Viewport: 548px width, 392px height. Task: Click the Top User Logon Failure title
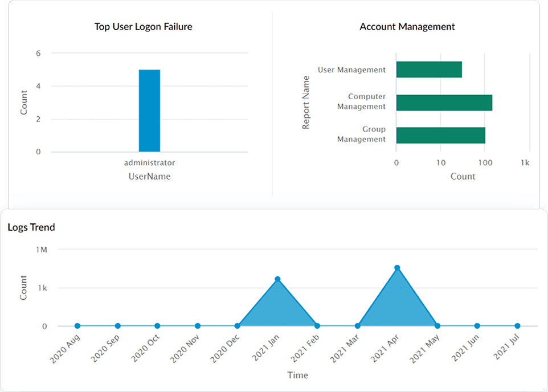tap(143, 26)
